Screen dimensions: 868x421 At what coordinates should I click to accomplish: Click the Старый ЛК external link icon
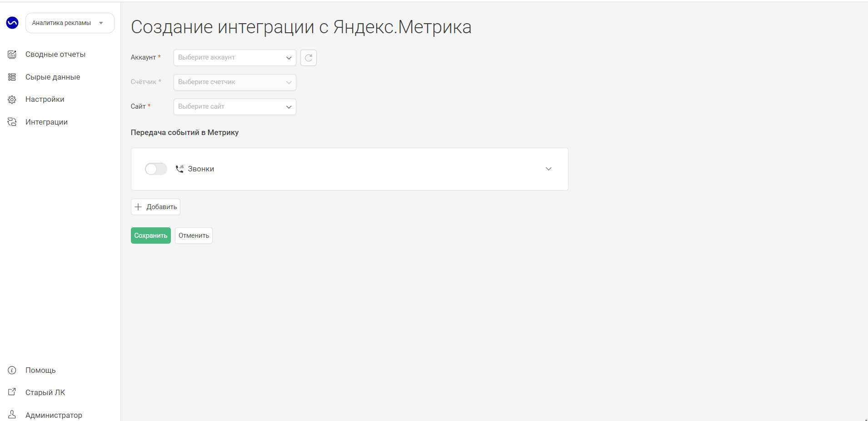(12, 392)
